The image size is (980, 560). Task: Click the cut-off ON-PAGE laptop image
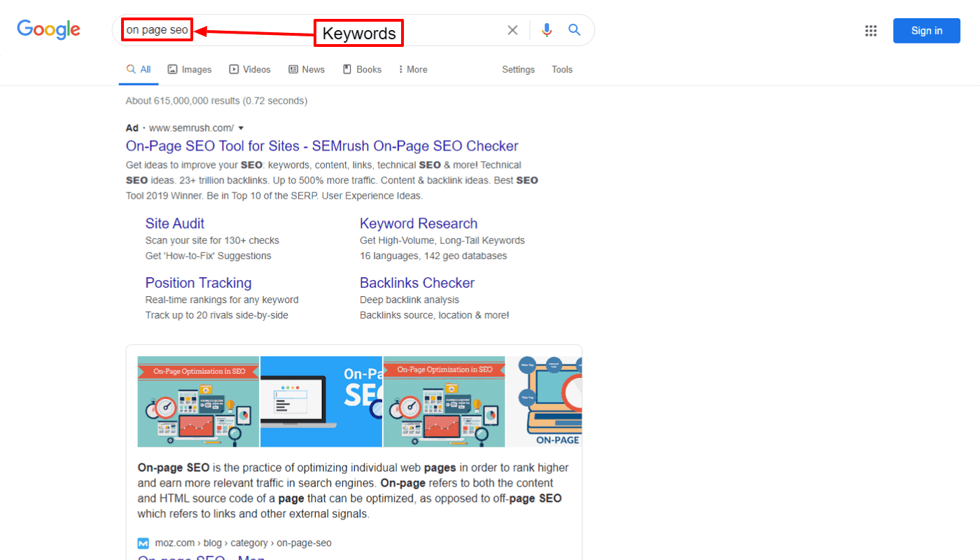tap(544, 402)
